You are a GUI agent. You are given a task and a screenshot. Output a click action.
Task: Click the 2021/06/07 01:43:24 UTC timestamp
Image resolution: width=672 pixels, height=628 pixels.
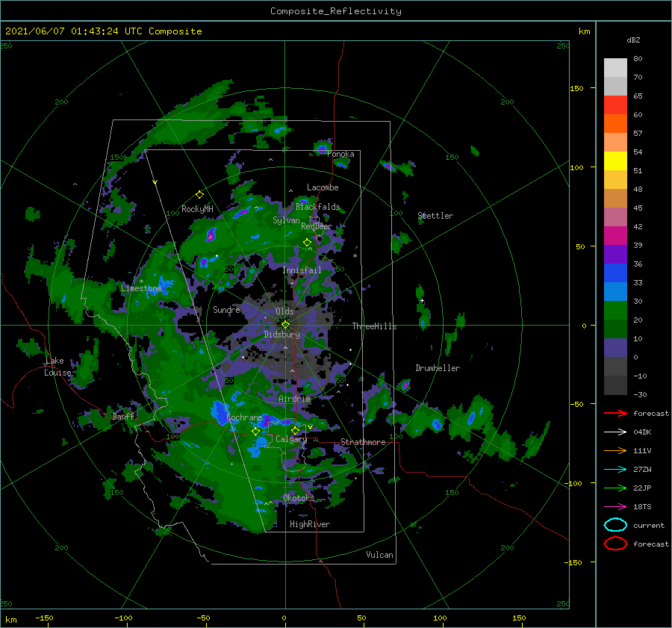point(103,31)
